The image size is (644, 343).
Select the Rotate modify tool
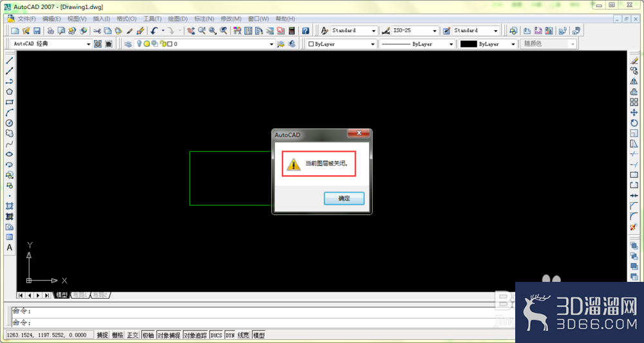(x=634, y=123)
